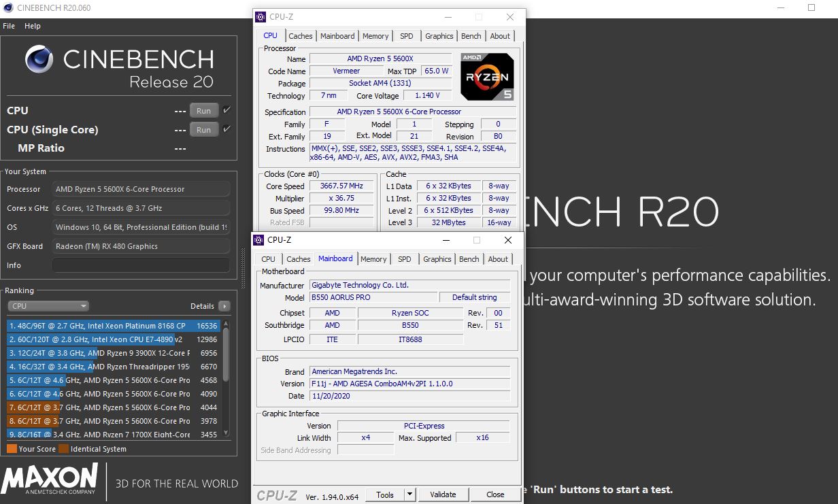The height and width of the screenshot is (504, 838).
Task: Open About tab in lower CPU-Z window
Action: coord(498,259)
